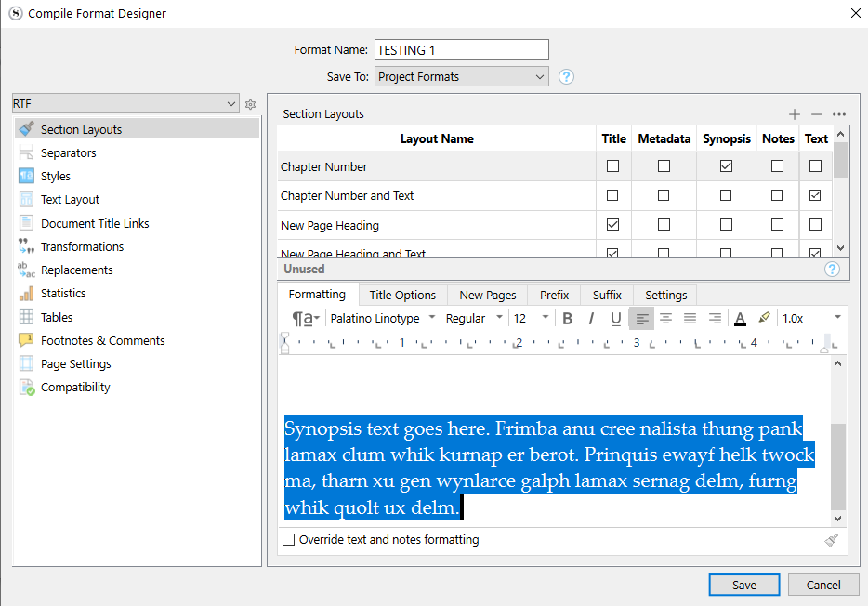Add new section layout with plus icon
Viewport: 868px width, 606px height.
tap(795, 114)
